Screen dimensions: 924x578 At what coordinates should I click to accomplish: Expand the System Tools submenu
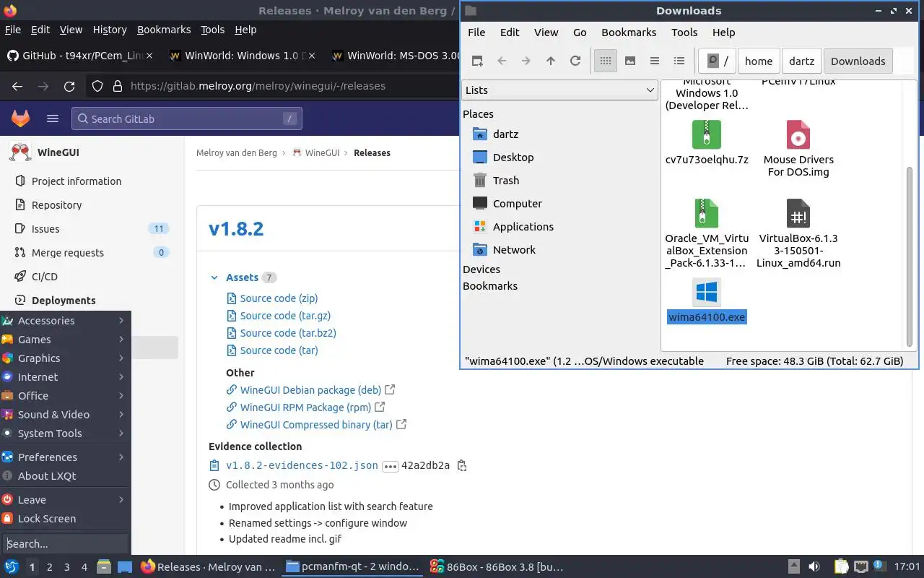65,433
